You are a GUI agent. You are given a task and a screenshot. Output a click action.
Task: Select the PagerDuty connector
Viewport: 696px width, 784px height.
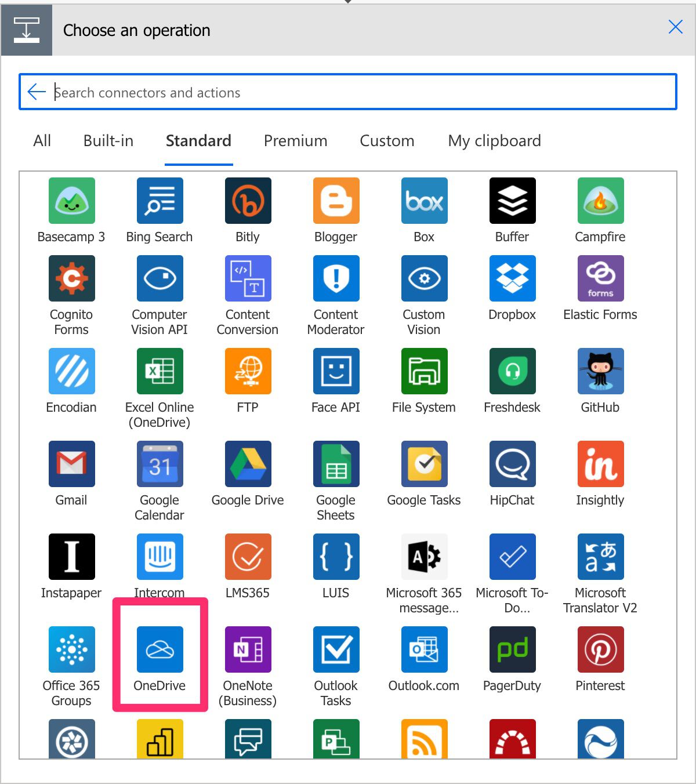(x=512, y=649)
